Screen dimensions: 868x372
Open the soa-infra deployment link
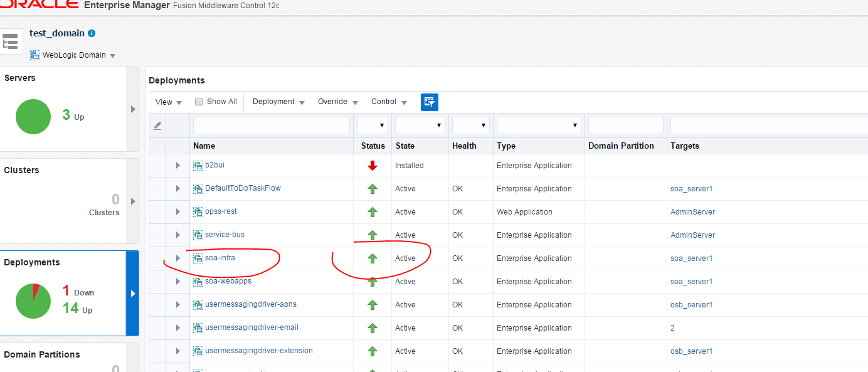(x=220, y=258)
